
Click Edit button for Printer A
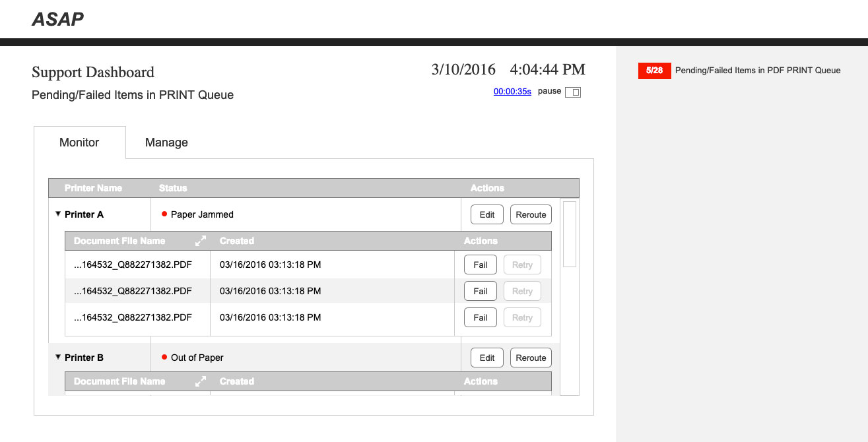coord(487,214)
